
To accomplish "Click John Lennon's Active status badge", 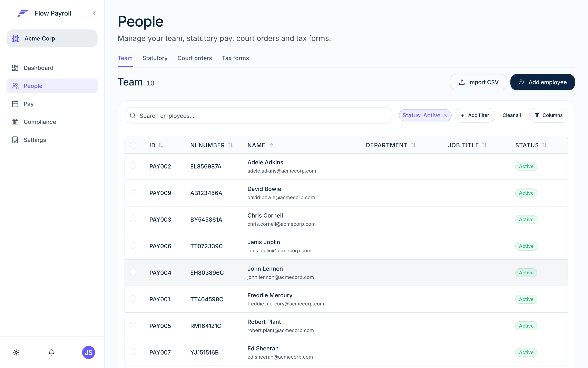I will pyautogui.click(x=526, y=273).
